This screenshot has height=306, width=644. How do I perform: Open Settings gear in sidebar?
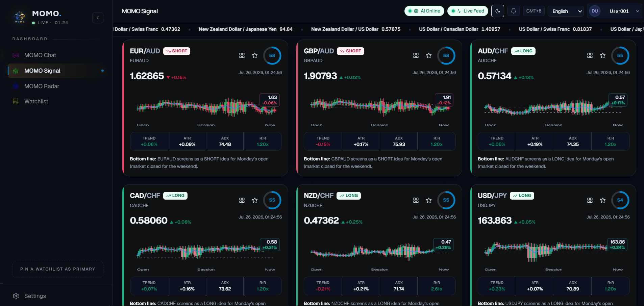click(x=16, y=296)
